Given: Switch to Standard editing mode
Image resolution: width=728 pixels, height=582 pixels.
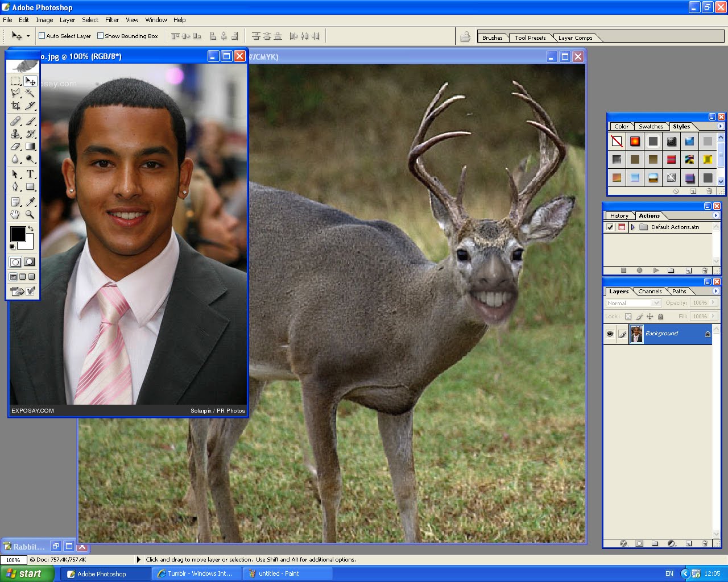Looking at the screenshot, I should click(15, 262).
